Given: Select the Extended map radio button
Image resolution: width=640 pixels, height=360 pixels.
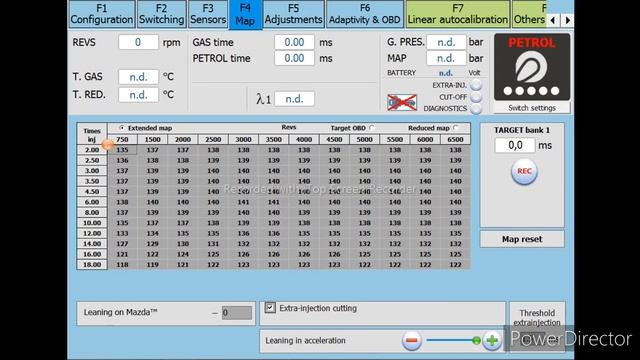Looking at the screenshot, I should (x=122, y=128).
